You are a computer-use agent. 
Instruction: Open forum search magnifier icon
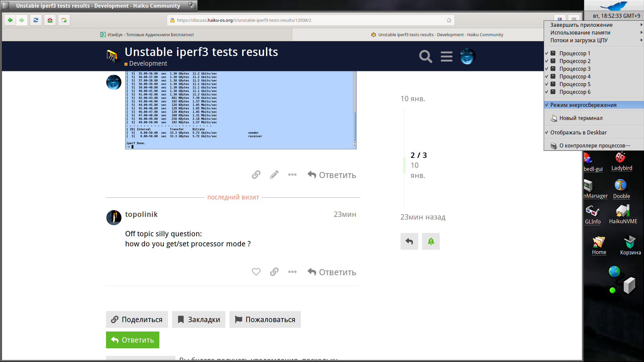425,56
